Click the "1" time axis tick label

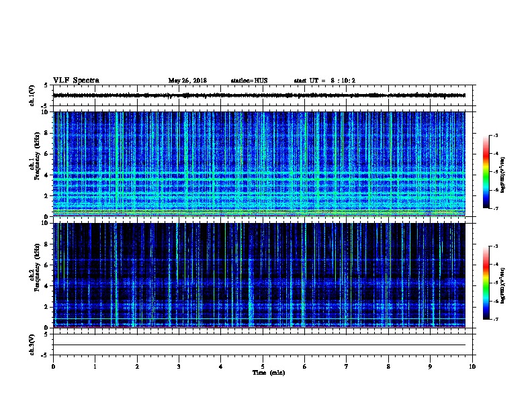tap(95, 366)
